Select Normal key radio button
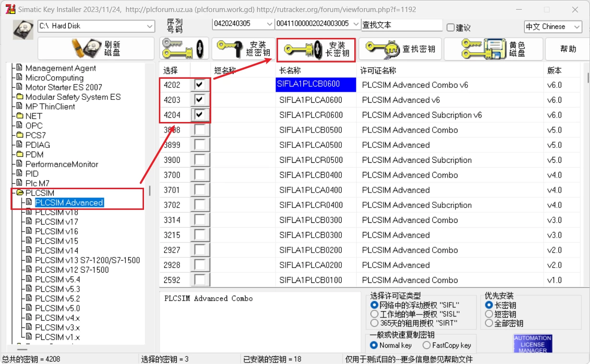 tap(374, 345)
